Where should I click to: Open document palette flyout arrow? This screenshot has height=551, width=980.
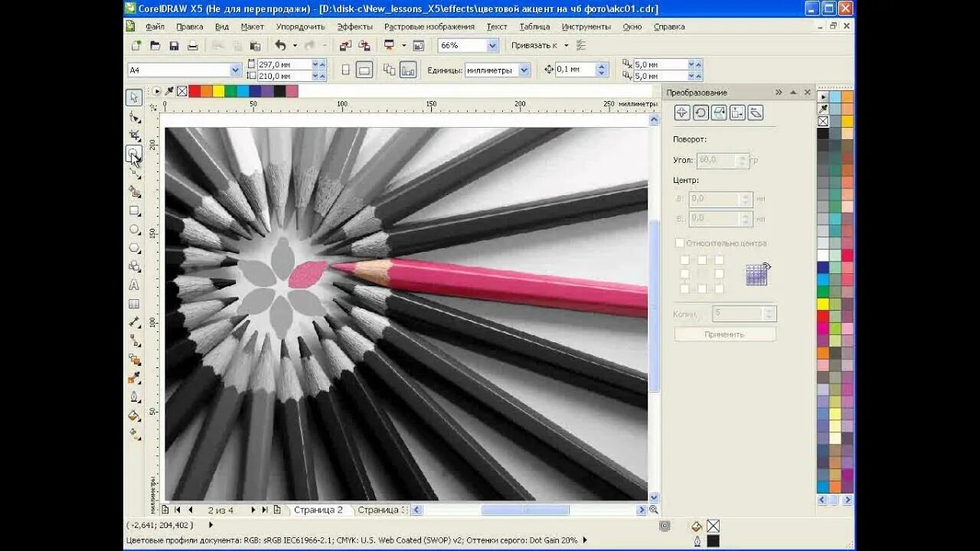pos(157,91)
